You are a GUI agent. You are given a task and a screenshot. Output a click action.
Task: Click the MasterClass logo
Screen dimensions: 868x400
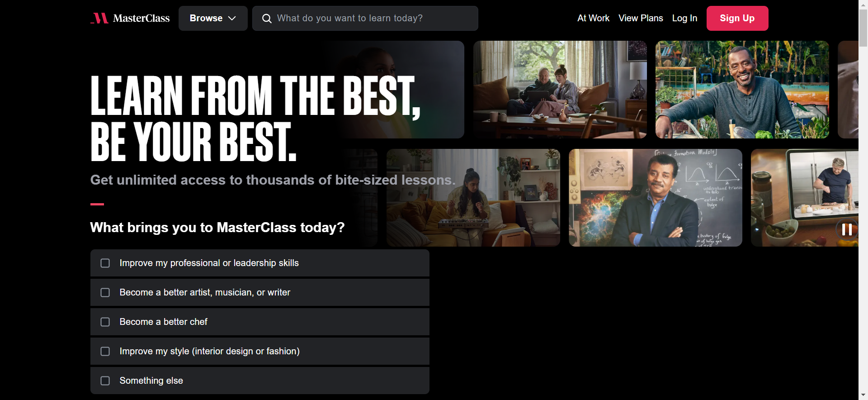(130, 18)
